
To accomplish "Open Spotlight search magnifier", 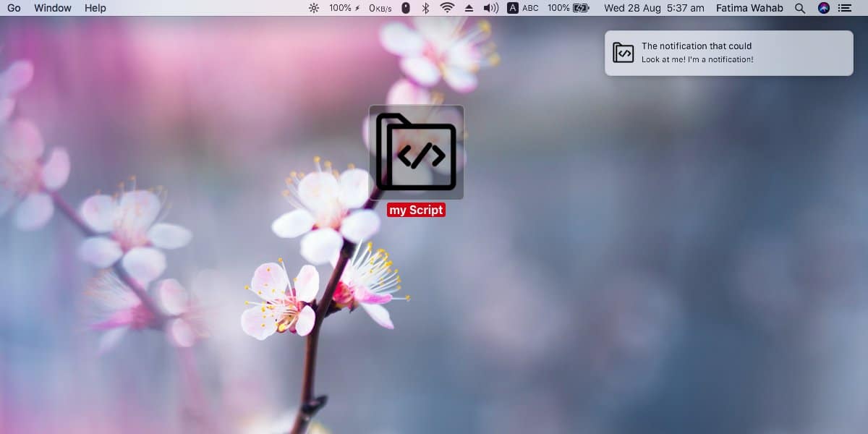I will click(800, 8).
